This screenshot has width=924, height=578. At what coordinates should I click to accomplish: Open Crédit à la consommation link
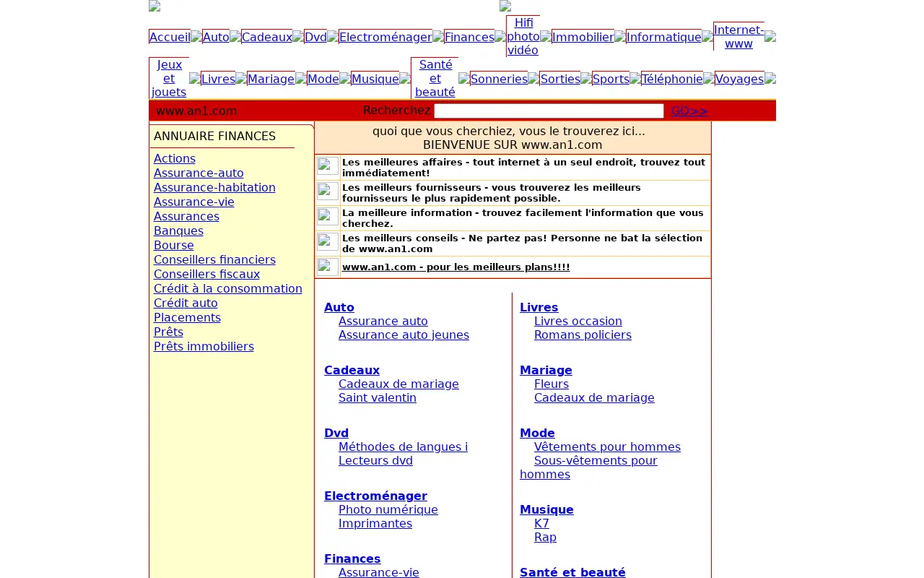(x=228, y=288)
